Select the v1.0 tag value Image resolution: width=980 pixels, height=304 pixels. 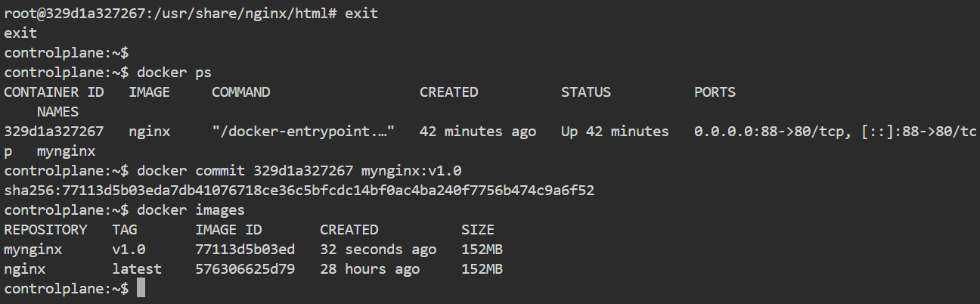(x=129, y=250)
